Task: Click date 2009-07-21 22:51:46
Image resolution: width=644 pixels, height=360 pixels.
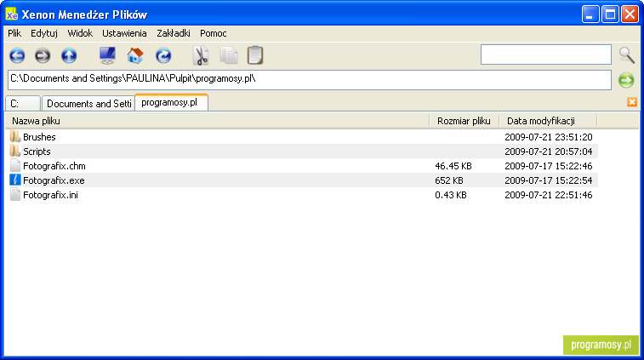Action: coord(549,195)
